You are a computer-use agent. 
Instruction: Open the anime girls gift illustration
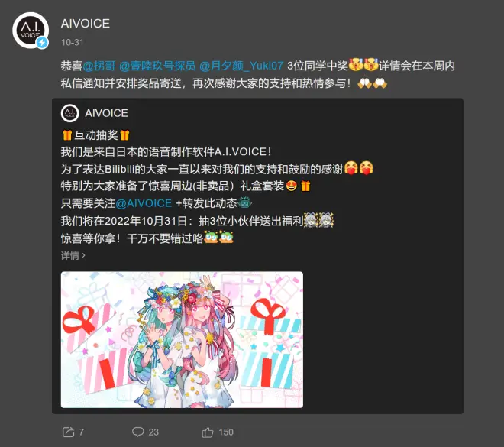pyautogui.click(x=182, y=339)
